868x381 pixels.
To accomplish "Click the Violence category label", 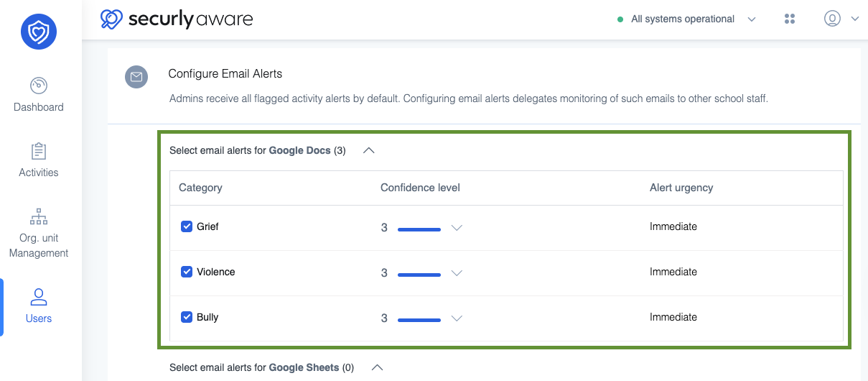I will (x=216, y=272).
